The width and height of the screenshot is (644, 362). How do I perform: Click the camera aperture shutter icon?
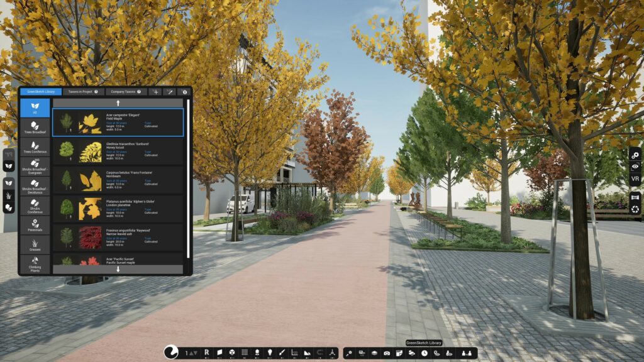click(x=635, y=209)
